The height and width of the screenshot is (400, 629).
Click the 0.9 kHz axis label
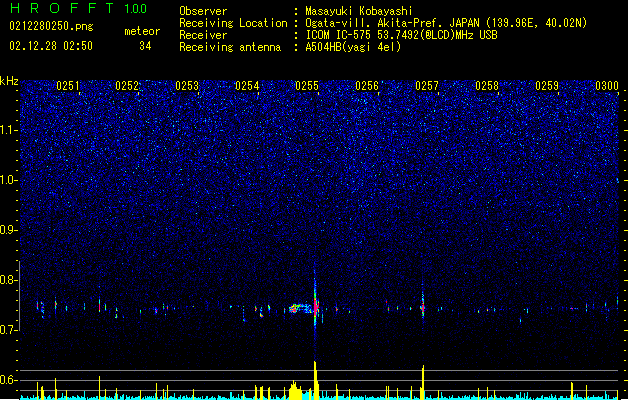pos(8,230)
